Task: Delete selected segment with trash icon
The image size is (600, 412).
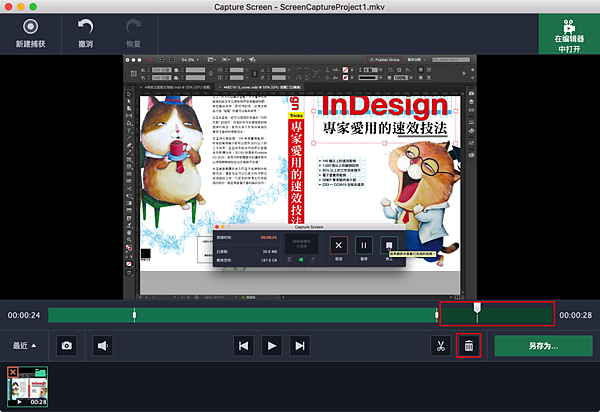Action: point(470,346)
